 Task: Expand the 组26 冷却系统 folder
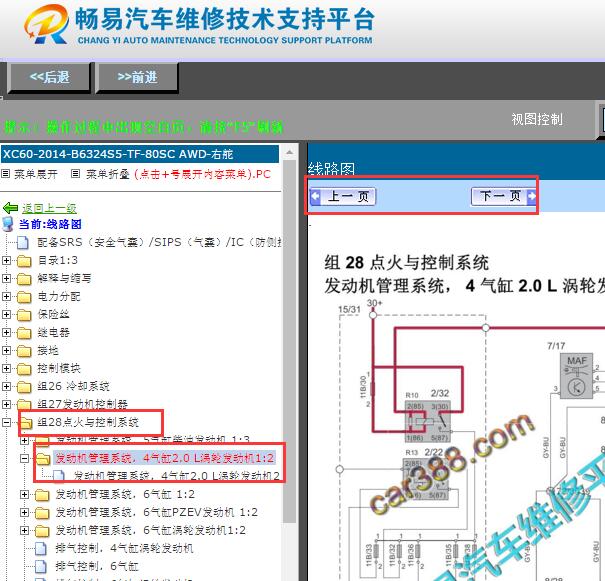pyautogui.click(x=6, y=386)
